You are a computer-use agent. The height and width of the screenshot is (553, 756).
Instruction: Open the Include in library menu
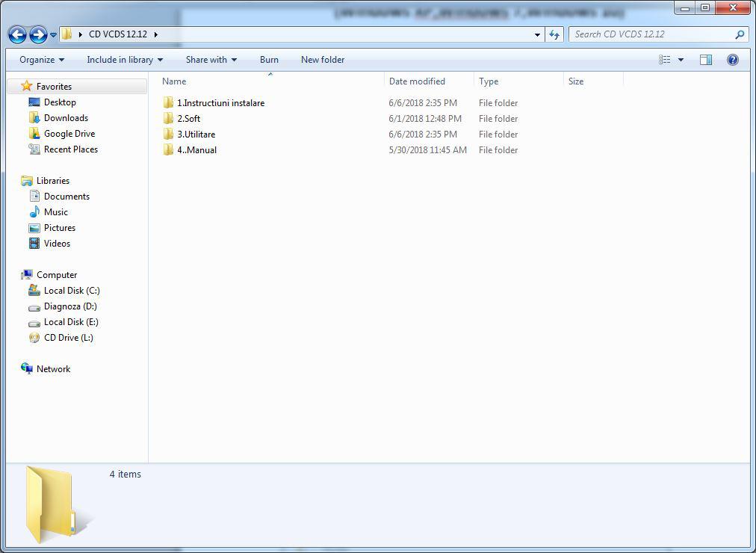[125, 60]
